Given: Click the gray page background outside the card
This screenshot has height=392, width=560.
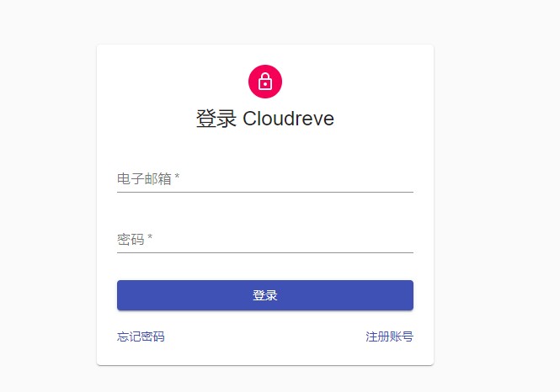Looking at the screenshot, I should tap(497, 210).
